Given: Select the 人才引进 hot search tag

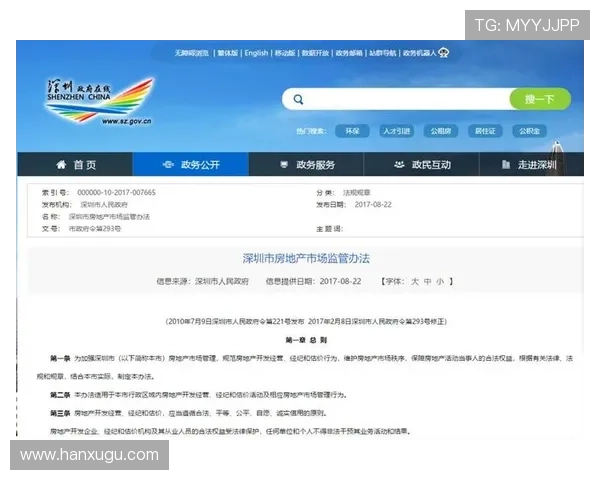Looking at the screenshot, I should tap(396, 131).
